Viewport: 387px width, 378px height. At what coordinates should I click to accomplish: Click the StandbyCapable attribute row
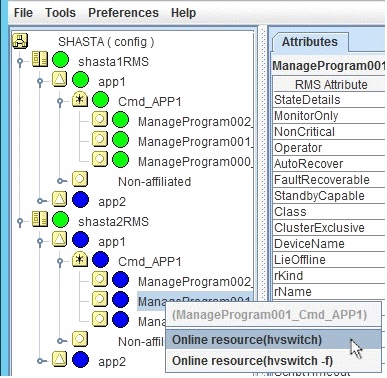point(329,196)
